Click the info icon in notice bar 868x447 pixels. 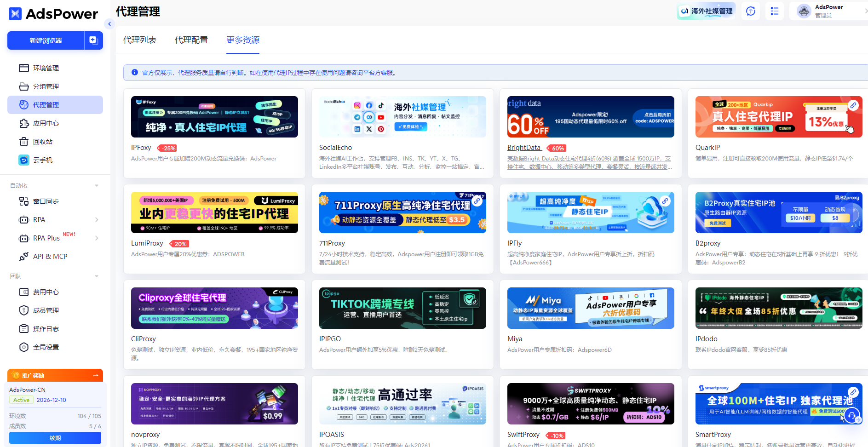pyautogui.click(x=135, y=72)
